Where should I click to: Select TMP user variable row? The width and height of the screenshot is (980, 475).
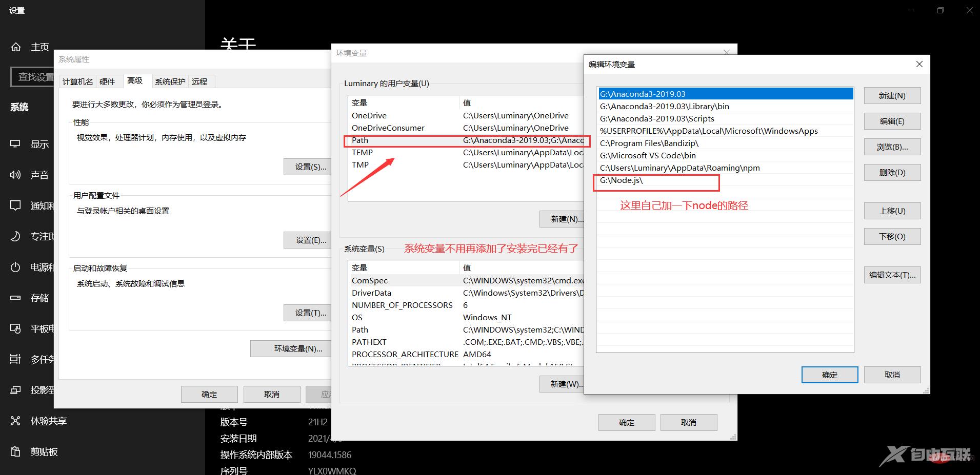point(467,164)
